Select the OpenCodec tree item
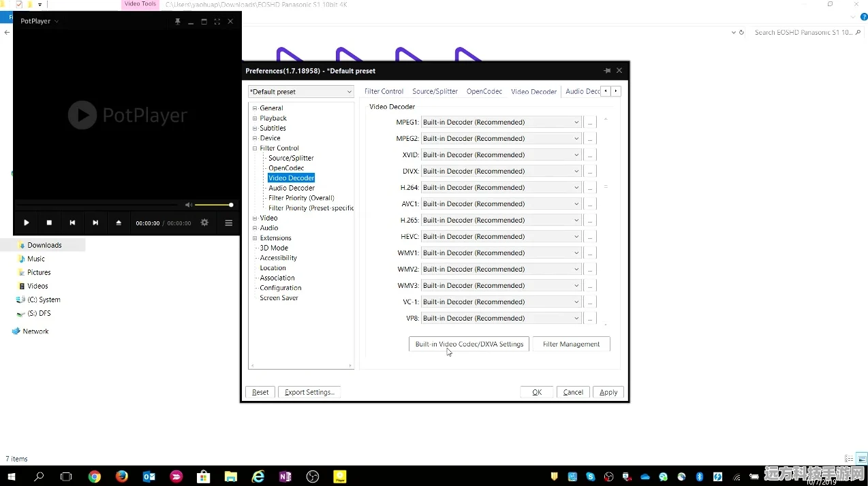Screen dimensions: 868x486 click(286, 168)
